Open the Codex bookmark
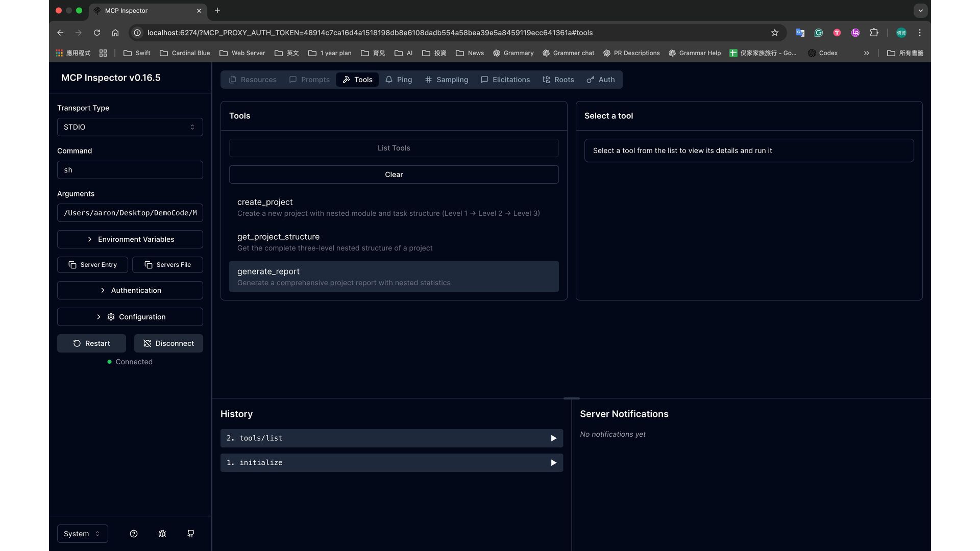Screen dimensions: 980x551 coord(823,53)
